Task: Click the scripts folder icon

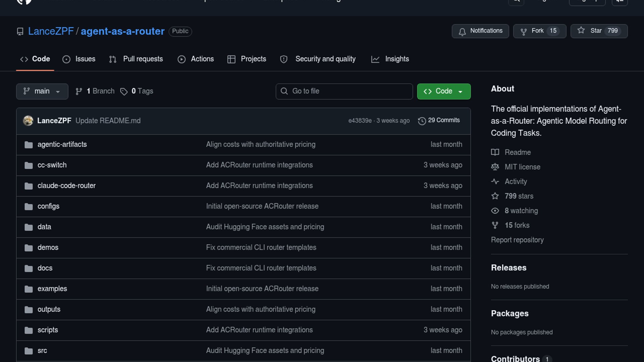Action: coord(29,330)
